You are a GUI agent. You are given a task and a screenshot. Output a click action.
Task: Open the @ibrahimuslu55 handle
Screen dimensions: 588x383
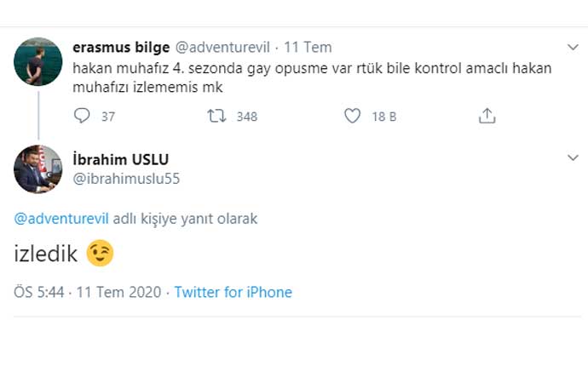(127, 178)
